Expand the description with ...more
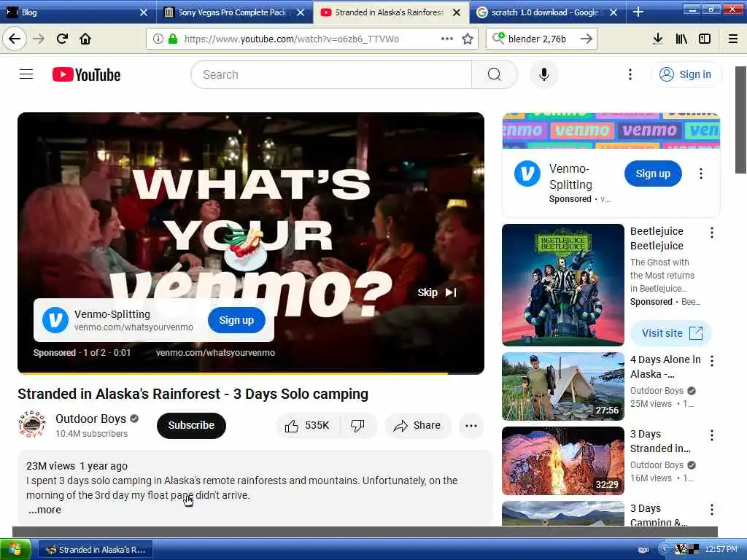This screenshot has width=747, height=560. click(x=44, y=510)
